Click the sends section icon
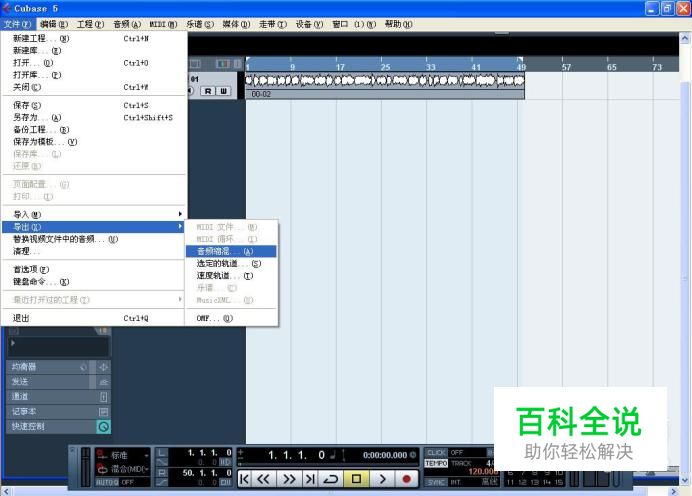Screen dimensions: 692x496 point(104,382)
